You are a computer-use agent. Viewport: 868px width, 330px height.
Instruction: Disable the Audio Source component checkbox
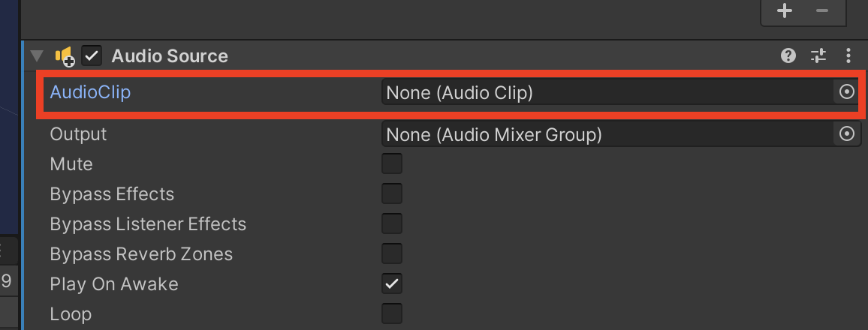pos(92,55)
